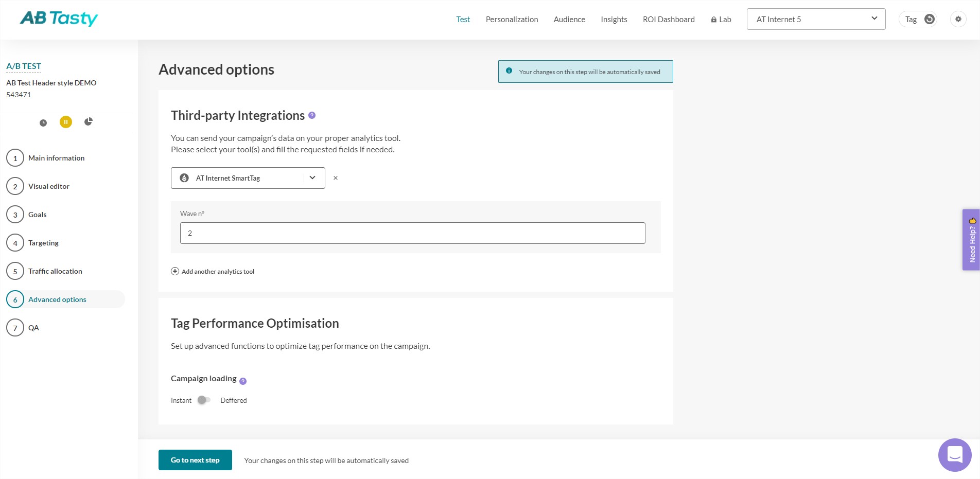Go to the Audience section
The image size is (980, 479).
click(569, 20)
